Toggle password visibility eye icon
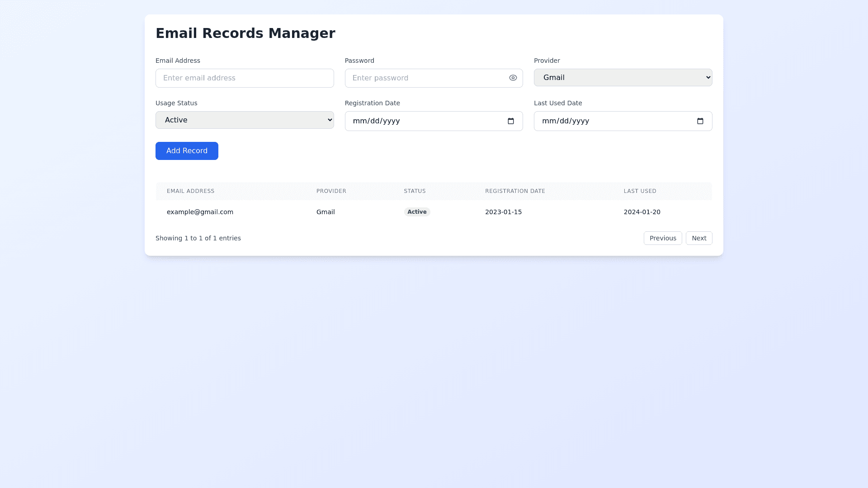Image resolution: width=868 pixels, height=488 pixels. (x=513, y=78)
